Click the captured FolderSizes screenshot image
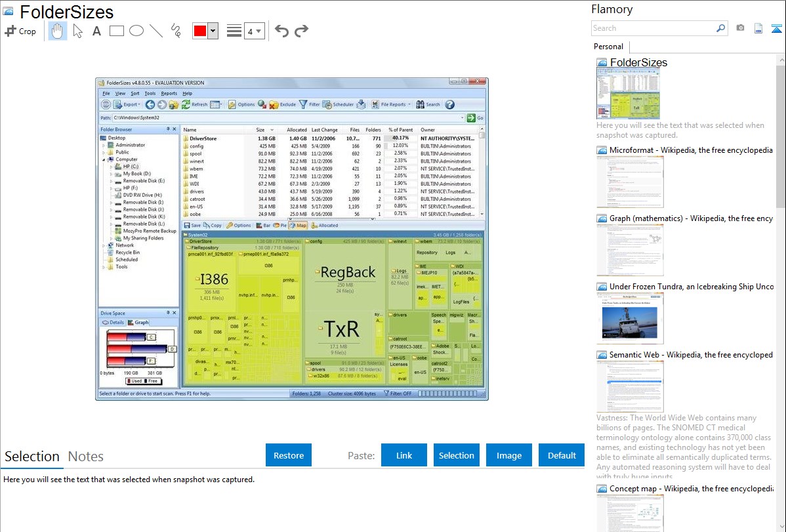The width and height of the screenshot is (786, 532). (x=292, y=239)
